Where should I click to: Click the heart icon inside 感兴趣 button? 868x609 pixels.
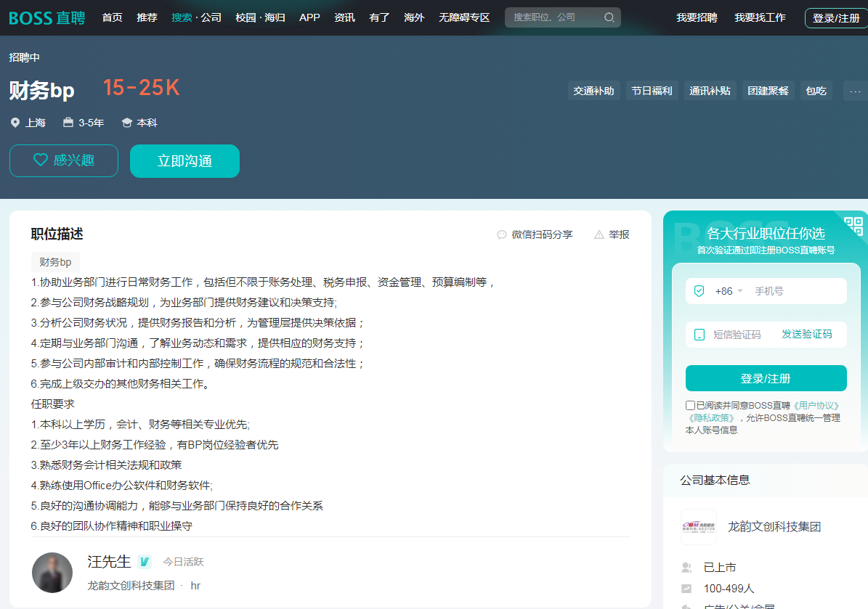(41, 160)
